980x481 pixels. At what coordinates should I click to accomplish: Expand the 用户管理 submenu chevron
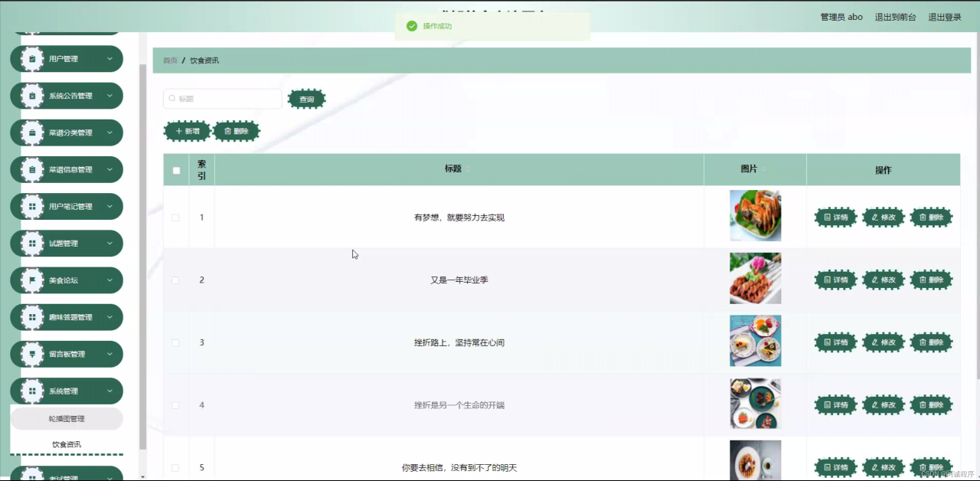(109, 58)
